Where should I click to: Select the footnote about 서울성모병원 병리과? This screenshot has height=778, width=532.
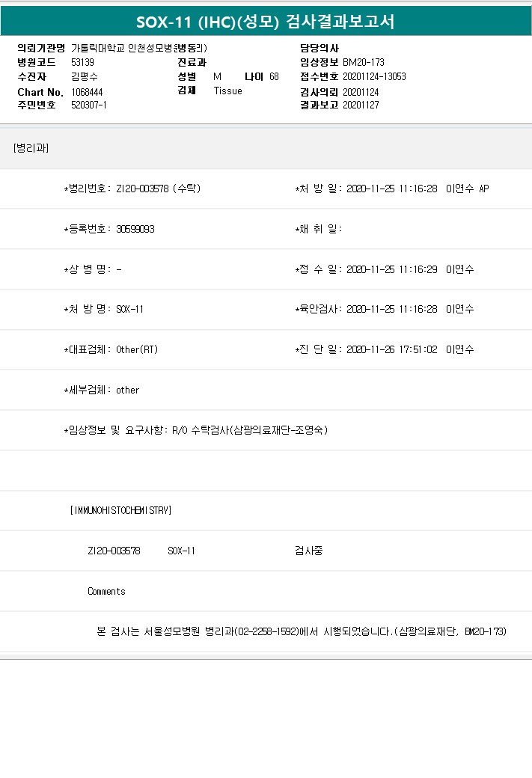tap(302, 631)
